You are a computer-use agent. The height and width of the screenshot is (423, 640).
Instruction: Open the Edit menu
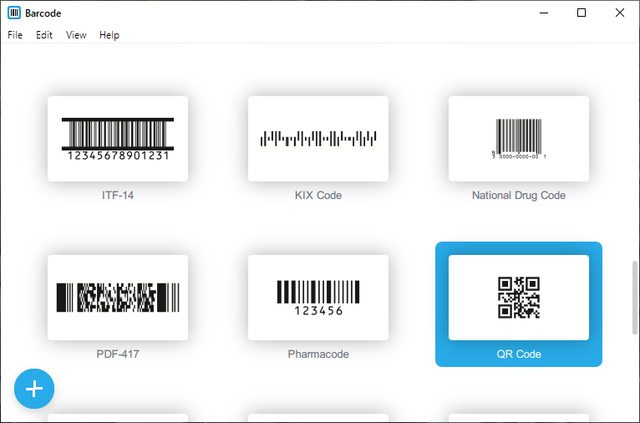coord(44,35)
